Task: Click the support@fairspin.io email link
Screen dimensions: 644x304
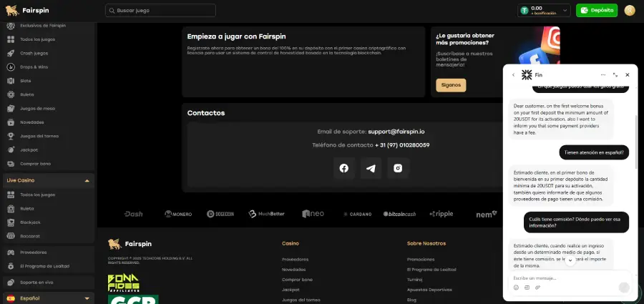Action: (396, 132)
